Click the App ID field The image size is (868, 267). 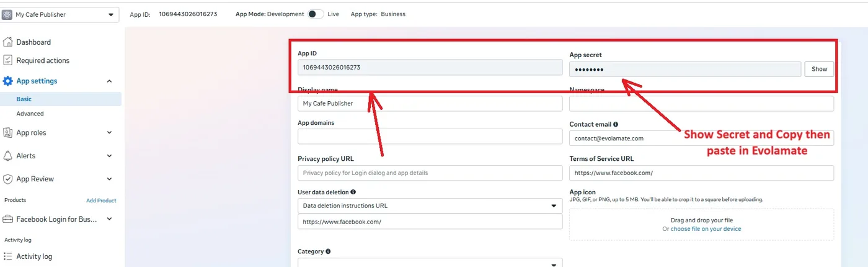[430, 67]
